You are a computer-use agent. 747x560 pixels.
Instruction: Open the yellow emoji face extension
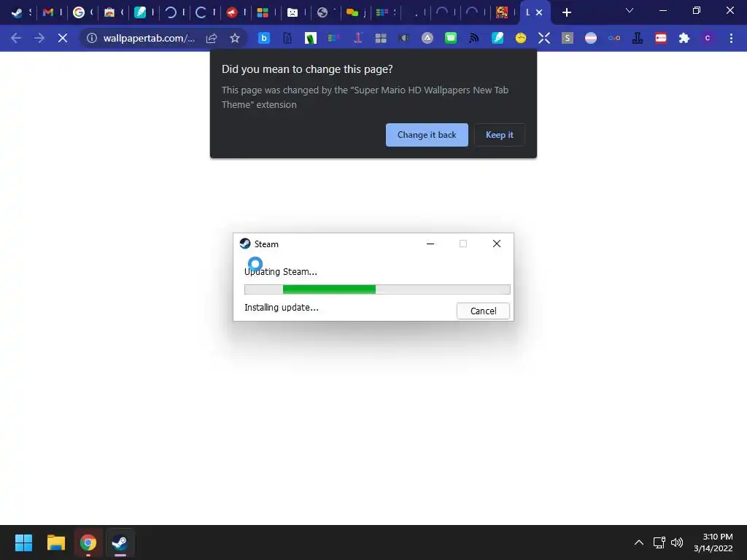click(521, 38)
